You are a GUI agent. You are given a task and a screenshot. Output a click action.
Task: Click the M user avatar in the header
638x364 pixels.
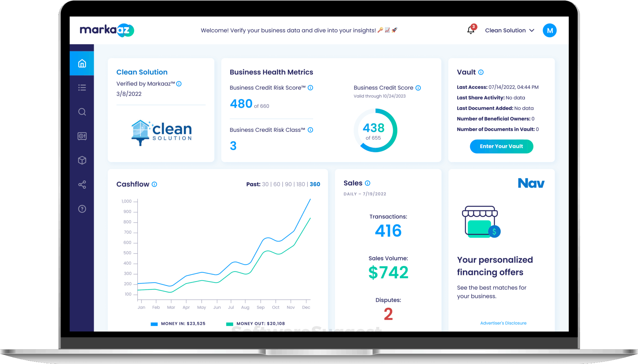[550, 30]
